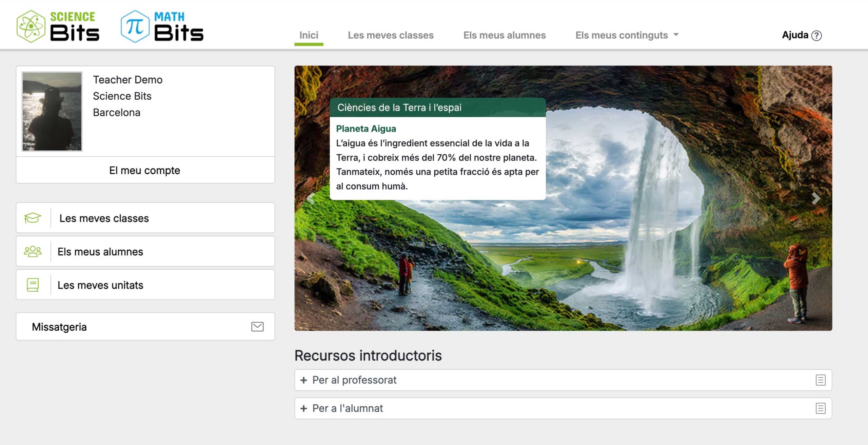Switch to Les meves classes tab
This screenshot has height=445, width=868.
(391, 35)
